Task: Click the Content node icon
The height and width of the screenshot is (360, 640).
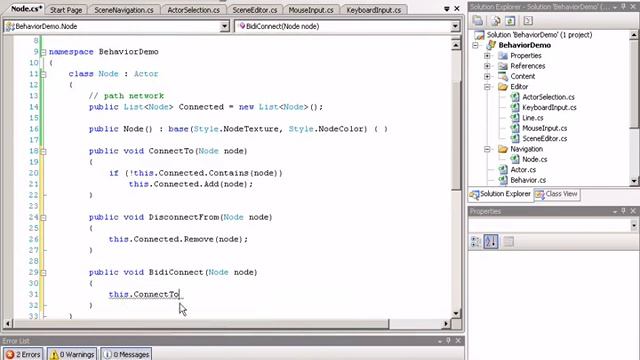Action: pyautogui.click(x=503, y=76)
